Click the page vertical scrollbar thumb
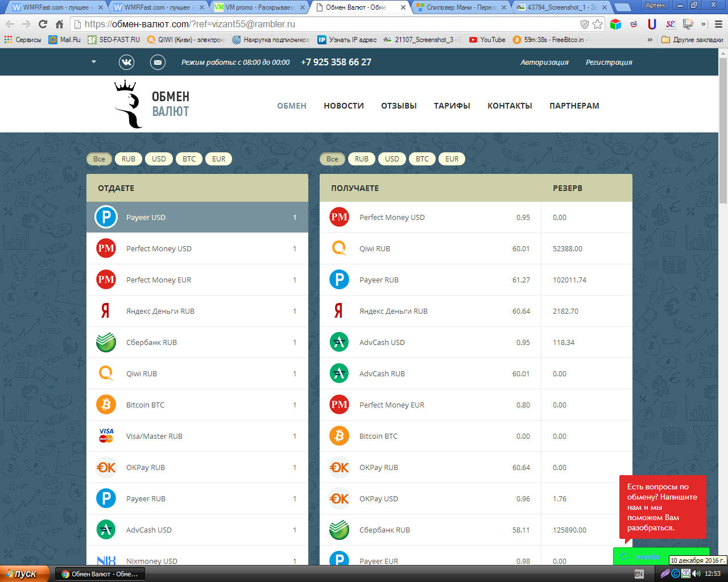 click(x=723, y=130)
